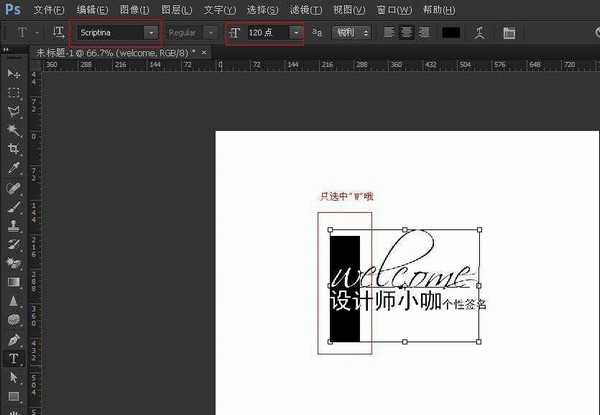Open the character and paragraph panel button
Image resolution: width=600 pixels, height=415 pixels.
[x=509, y=33]
